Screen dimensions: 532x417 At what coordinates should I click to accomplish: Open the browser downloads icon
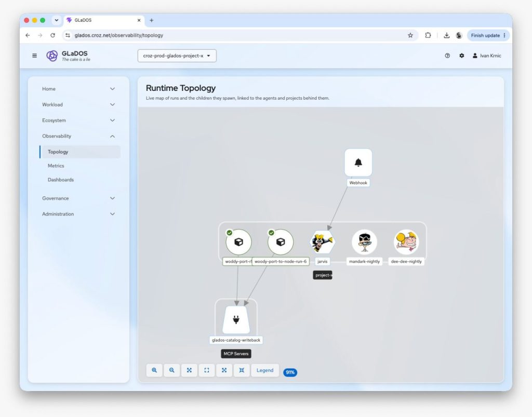(446, 35)
